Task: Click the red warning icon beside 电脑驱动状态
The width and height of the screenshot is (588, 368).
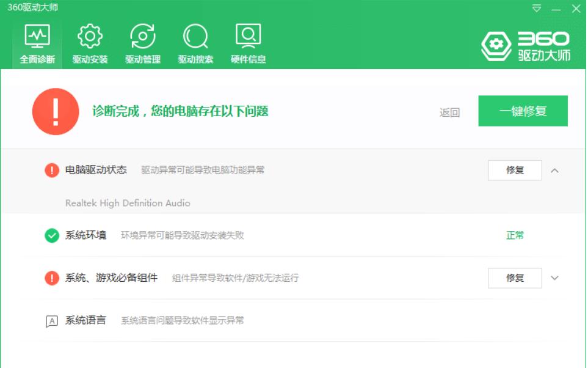Action: click(x=52, y=170)
